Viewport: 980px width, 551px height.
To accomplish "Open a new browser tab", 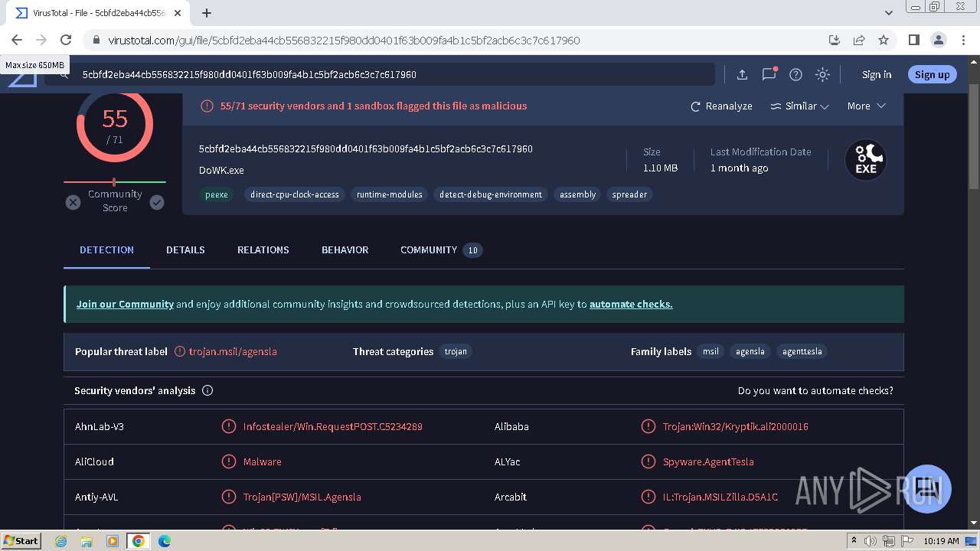I will [207, 13].
